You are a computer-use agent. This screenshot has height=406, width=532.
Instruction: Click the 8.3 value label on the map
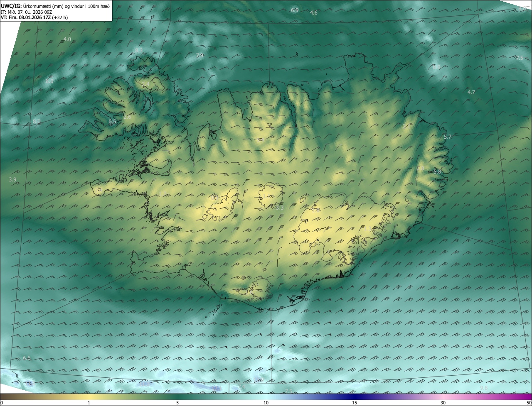pyautogui.click(x=138, y=50)
